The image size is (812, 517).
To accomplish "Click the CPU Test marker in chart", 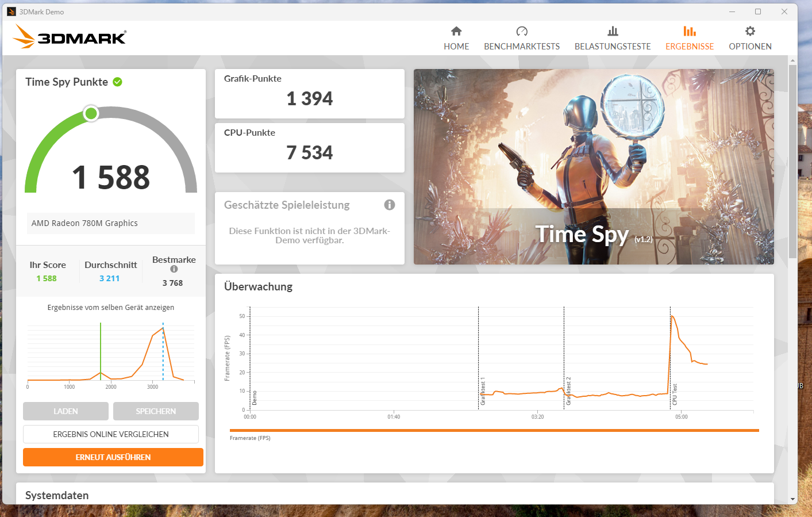I will [x=675, y=395].
